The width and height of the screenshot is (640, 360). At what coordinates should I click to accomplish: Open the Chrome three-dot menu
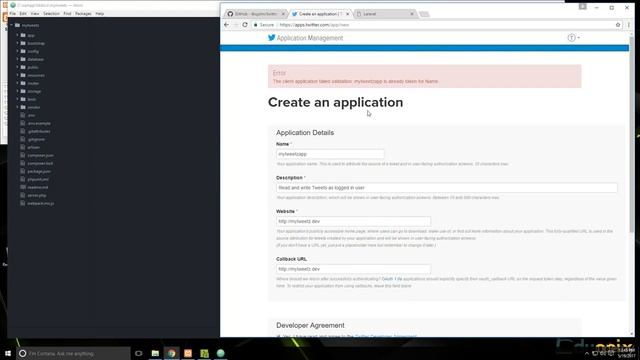629,25
